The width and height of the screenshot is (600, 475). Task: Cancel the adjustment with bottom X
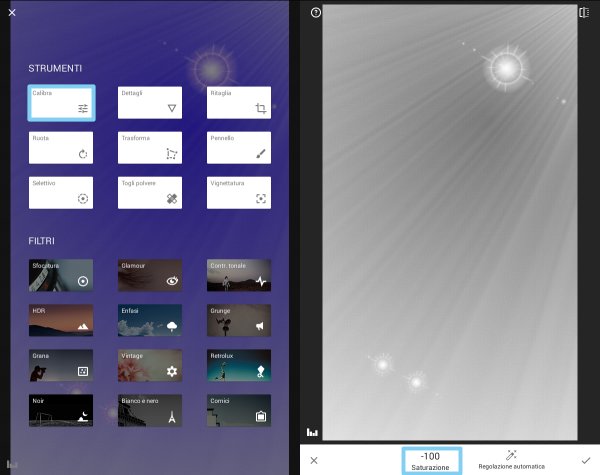coord(314,460)
